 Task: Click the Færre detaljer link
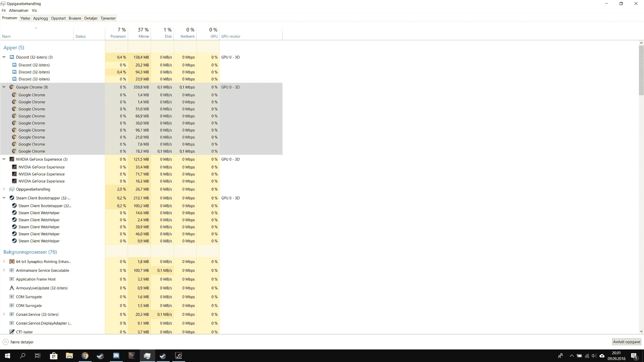22,342
